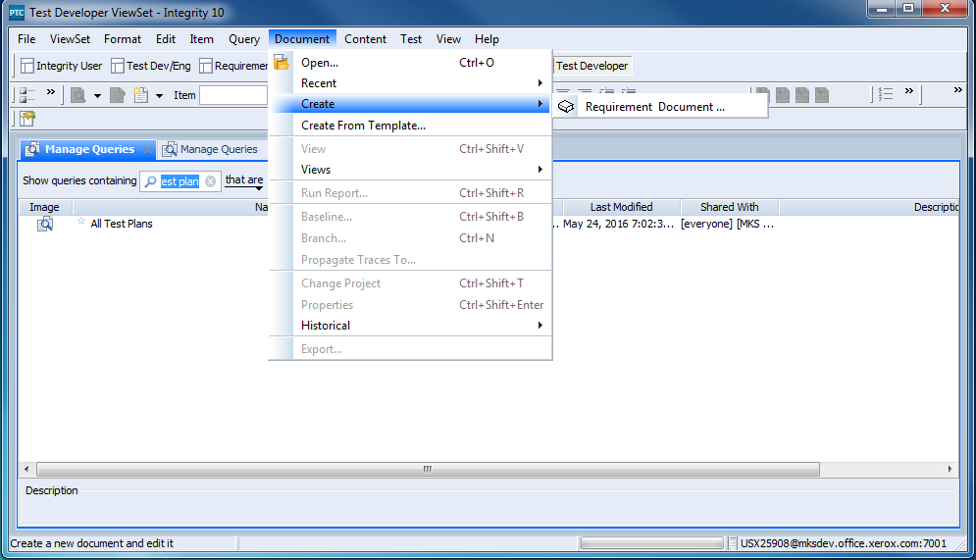Clear the 'est plan' filter text

click(x=210, y=181)
